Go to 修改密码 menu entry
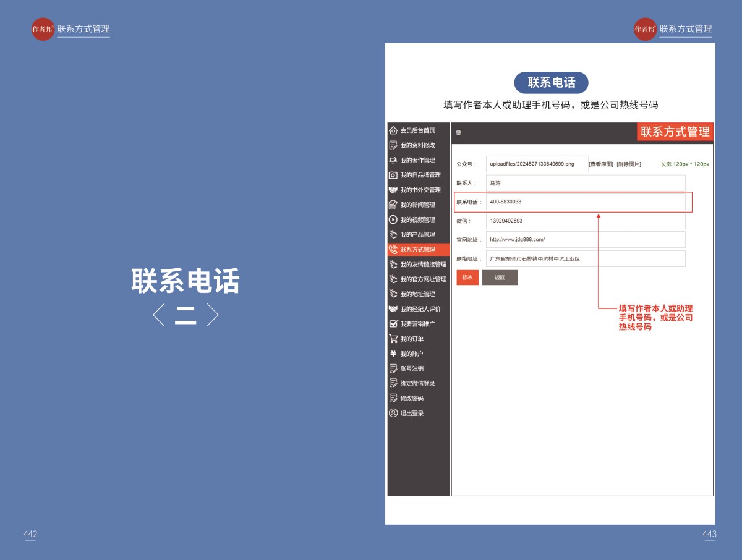This screenshot has height=560, width=742. pos(412,398)
